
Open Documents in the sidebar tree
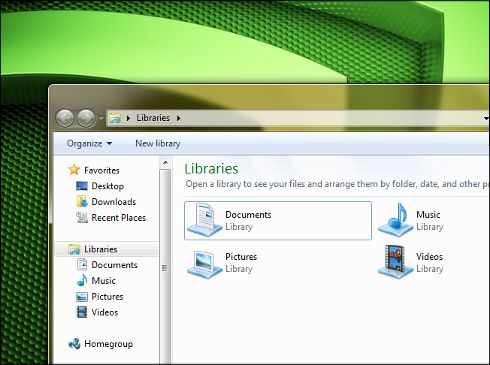(x=114, y=265)
